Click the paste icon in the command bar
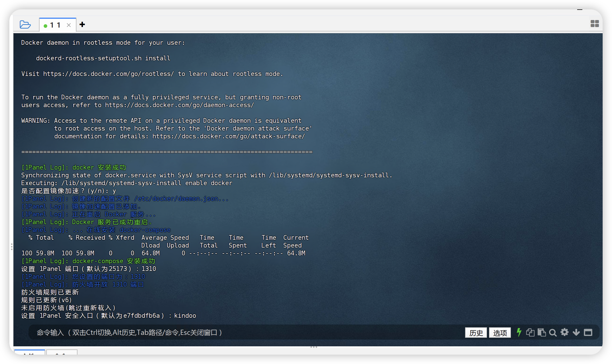The height and width of the screenshot is (364, 612). 542,333
